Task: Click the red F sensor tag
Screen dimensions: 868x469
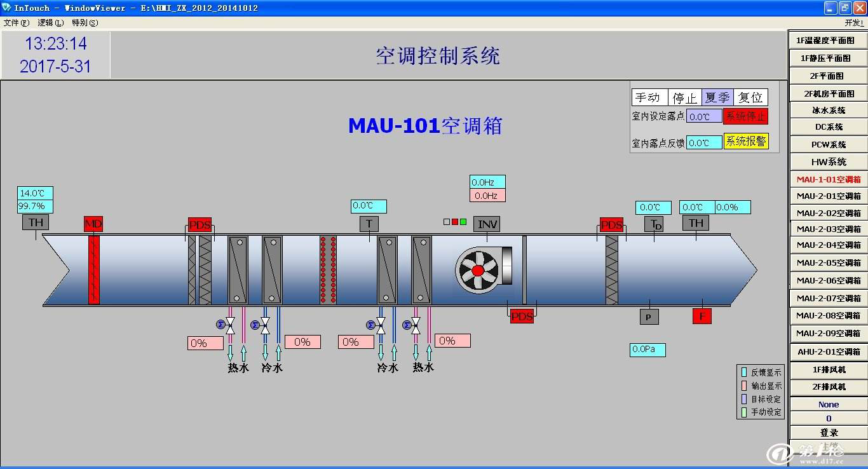Action: pos(702,316)
